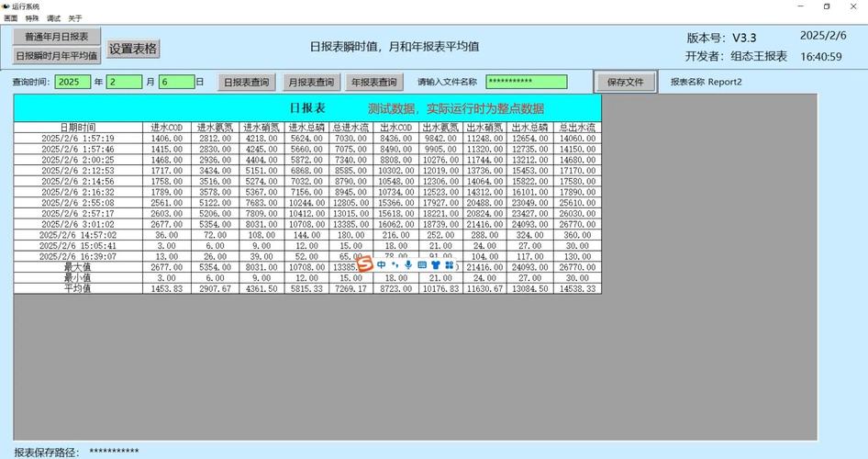Click the 2025/2/6 2:12:53 row timestamp

point(78,171)
